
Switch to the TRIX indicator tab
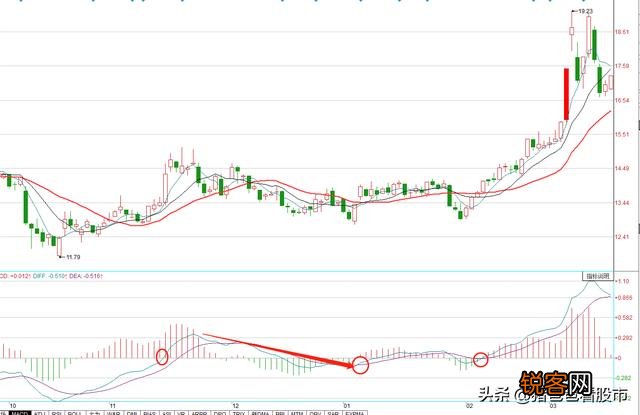point(239,413)
